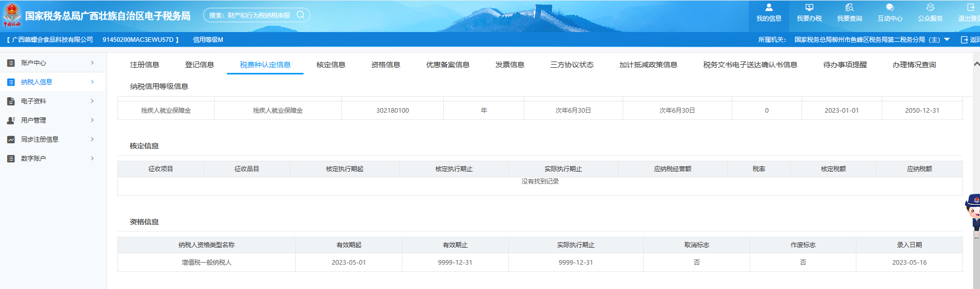This screenshot has height=289, width=980.
Task: Click the 返回 button in blue bar
Action: [970, 40]
